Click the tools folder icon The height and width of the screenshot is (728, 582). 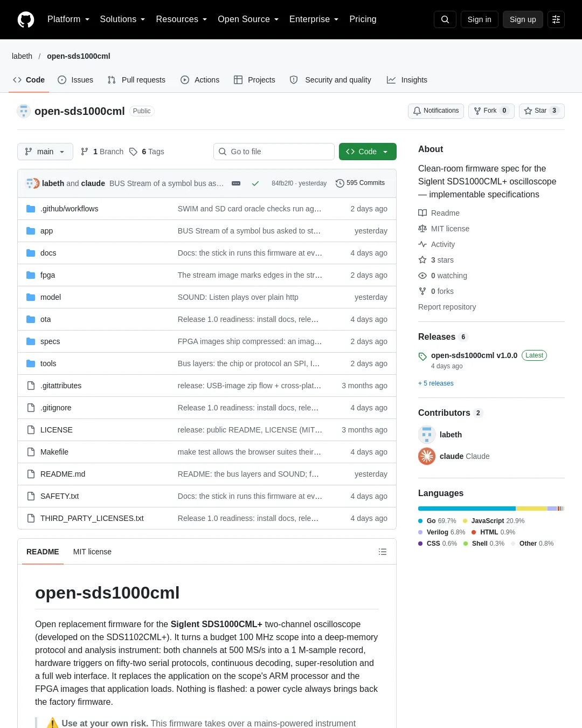31,363
